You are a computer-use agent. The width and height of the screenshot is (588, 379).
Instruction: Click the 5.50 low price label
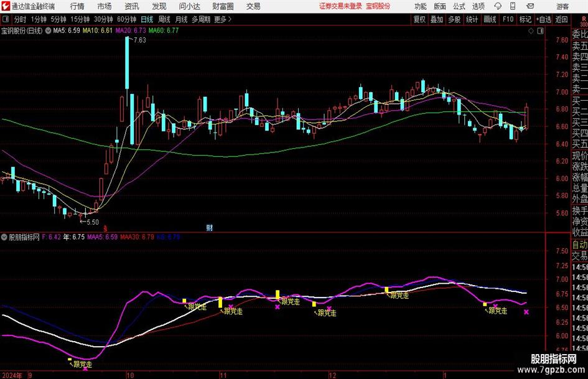[93, 222]
